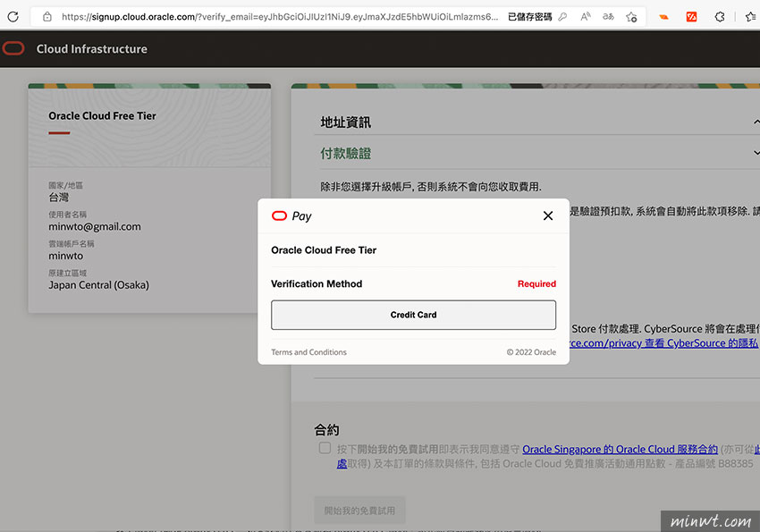Select the minwto@gmail.com username text
760x532 pixels.
(x=95, y=227)
